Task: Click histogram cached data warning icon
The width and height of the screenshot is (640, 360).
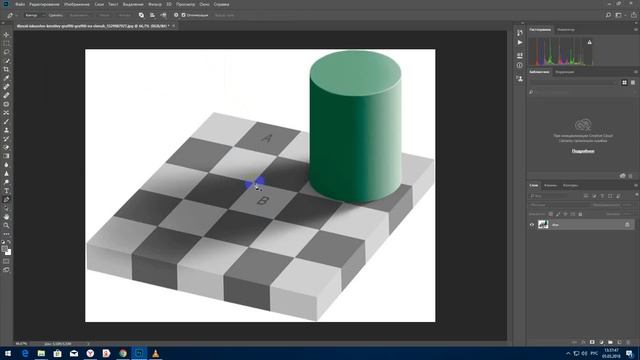Action: pos(589,42)
